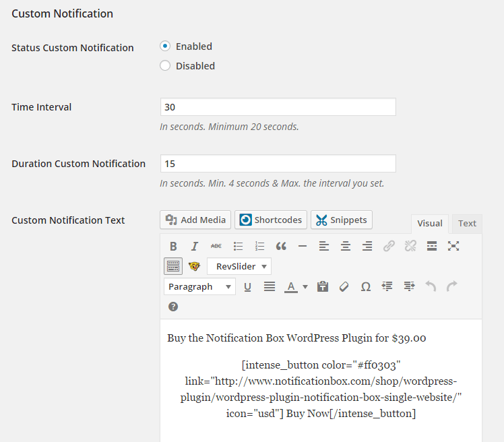Open the keyboard shortcuts help icon
The image size is (504, 442).
173,307
